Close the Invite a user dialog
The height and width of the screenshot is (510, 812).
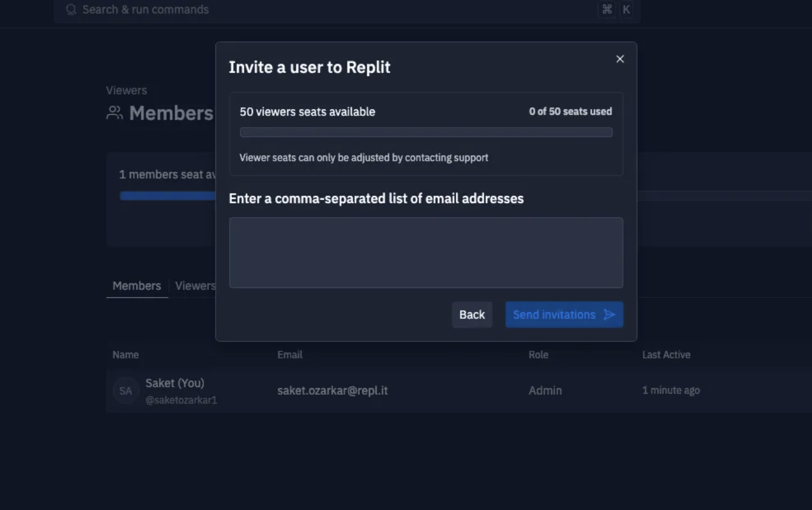tap(620, 59)
